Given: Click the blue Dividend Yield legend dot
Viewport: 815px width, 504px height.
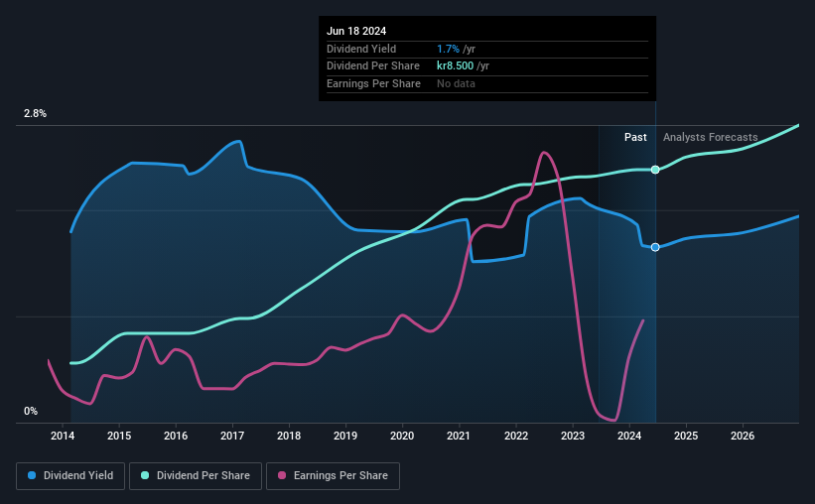Looking at the screenshot, I should pyautogui.click(x=32, y=475).
